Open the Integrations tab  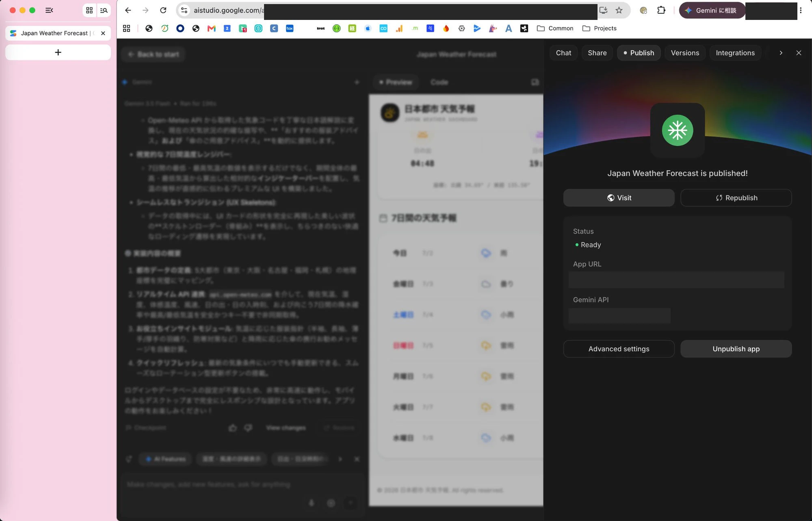tap(735, 53)
